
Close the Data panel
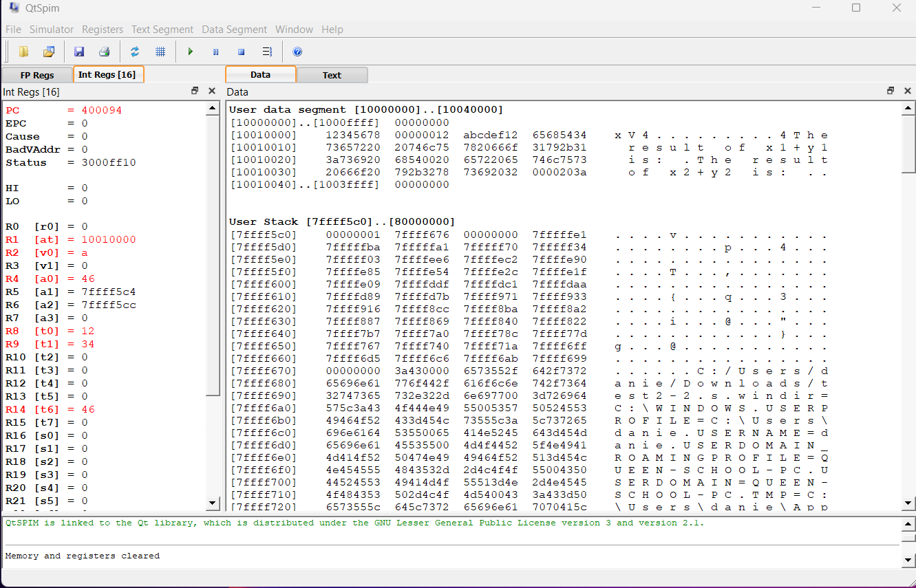907,91
